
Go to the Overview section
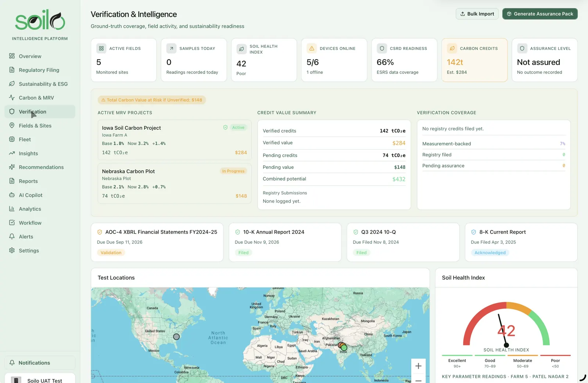tap(40, 56)
